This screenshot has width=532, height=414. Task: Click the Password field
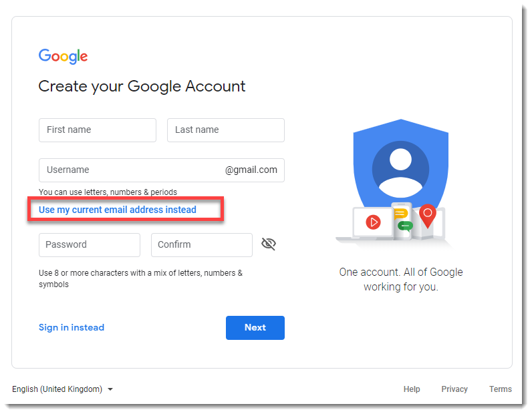pos(90,245)
